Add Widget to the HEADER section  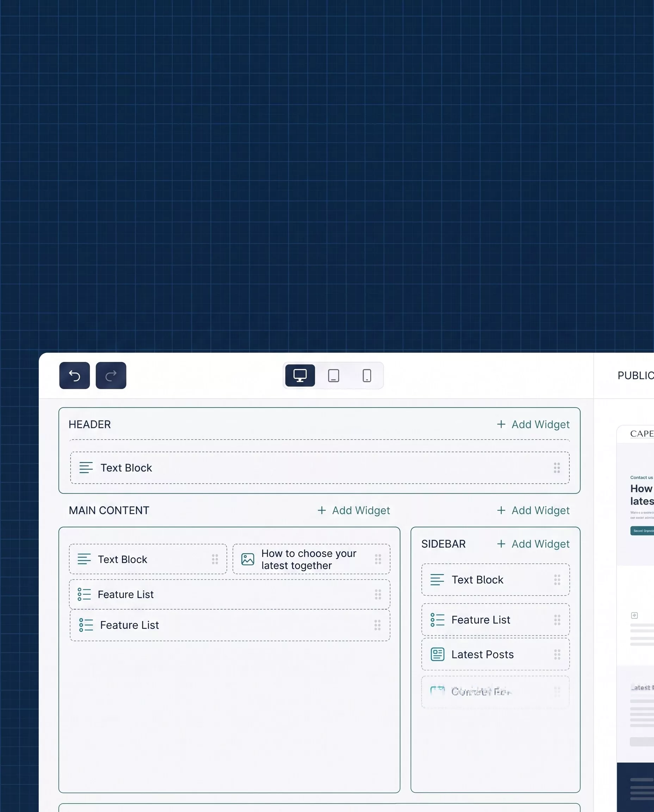click(533, 424)
